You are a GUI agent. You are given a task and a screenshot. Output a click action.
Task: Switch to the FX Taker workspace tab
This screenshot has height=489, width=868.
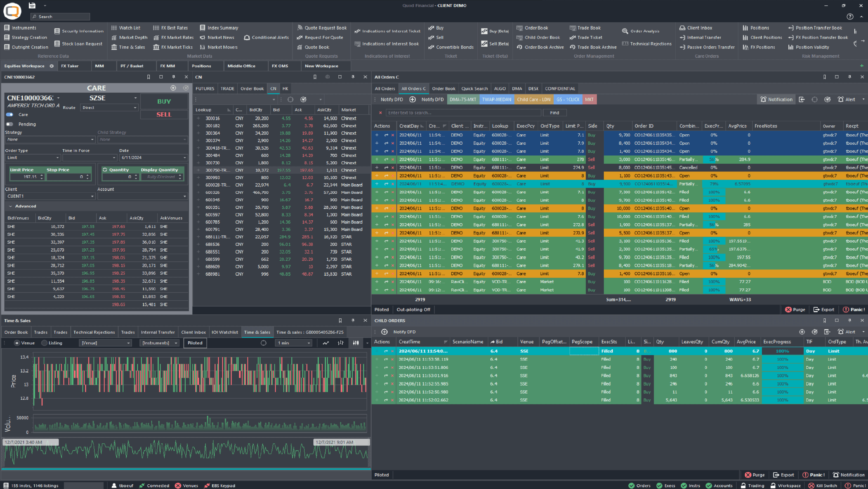[x=70, y=66]
